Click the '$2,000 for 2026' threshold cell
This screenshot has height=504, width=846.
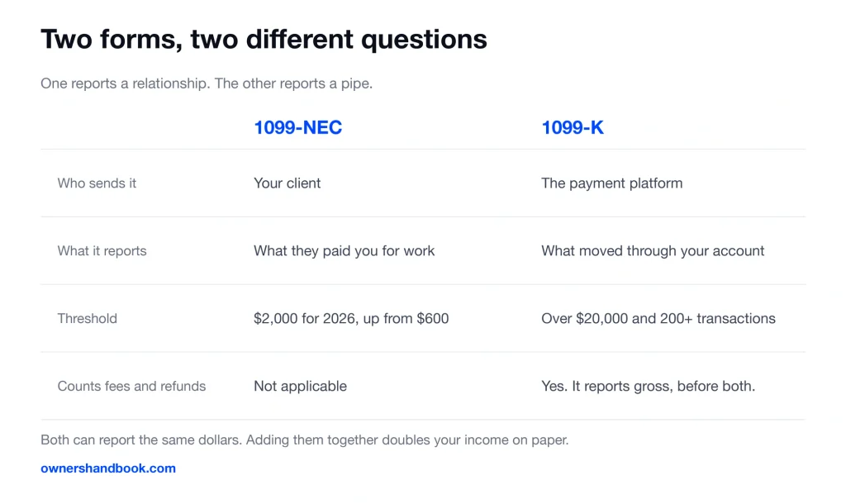351,318
